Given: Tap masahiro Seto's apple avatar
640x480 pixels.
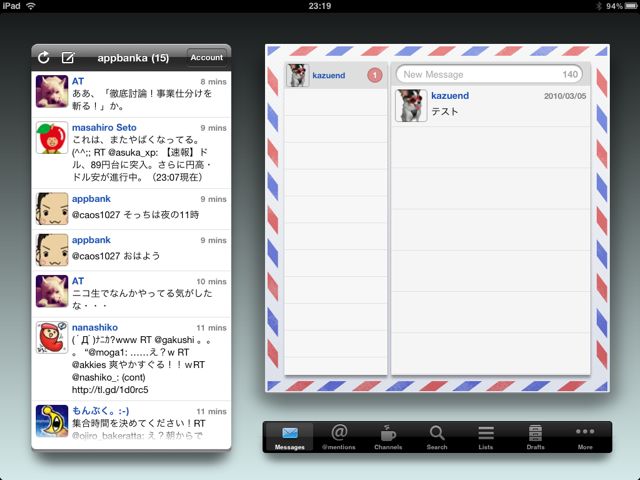Looking at the screenshot, I should tap(52, 138).
